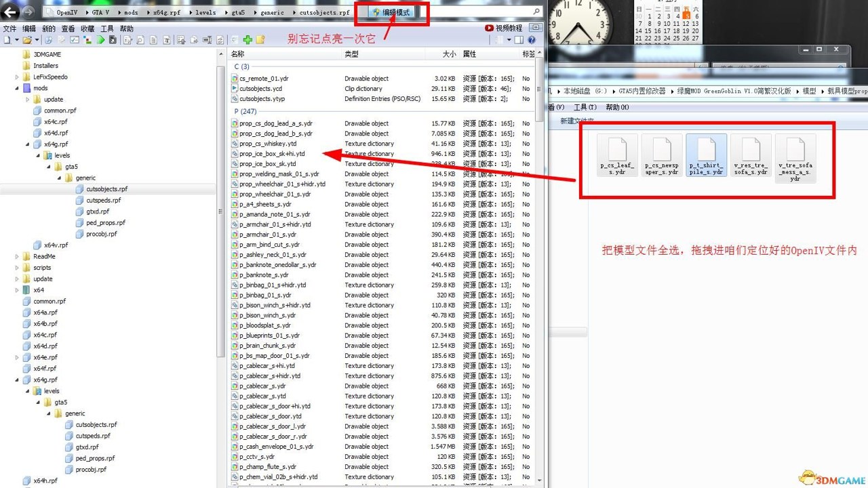Expand the x64e.rpf archive node
This screenshot has height=488, width=868.
tap(17, 357)
